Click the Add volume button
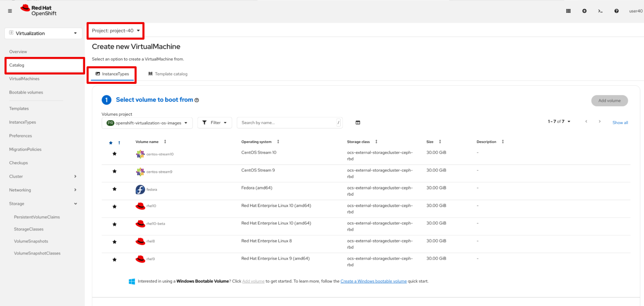This screenshot has width=644, height=306. (609, 101)
